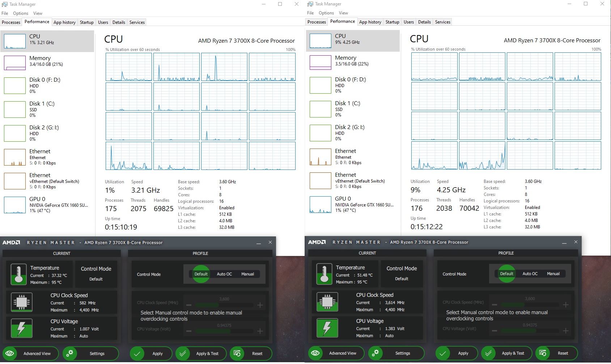Click the eye icon in right Ryzen Master
This screenshot has height=364, width=611.
[x=316, y=353]
